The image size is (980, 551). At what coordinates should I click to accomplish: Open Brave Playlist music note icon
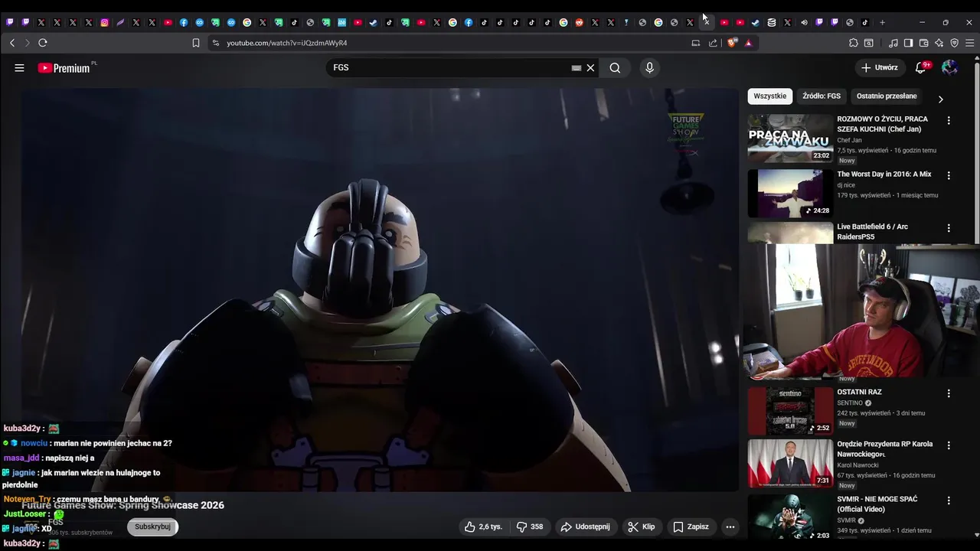pyautogui.click(x=893, y=43)
